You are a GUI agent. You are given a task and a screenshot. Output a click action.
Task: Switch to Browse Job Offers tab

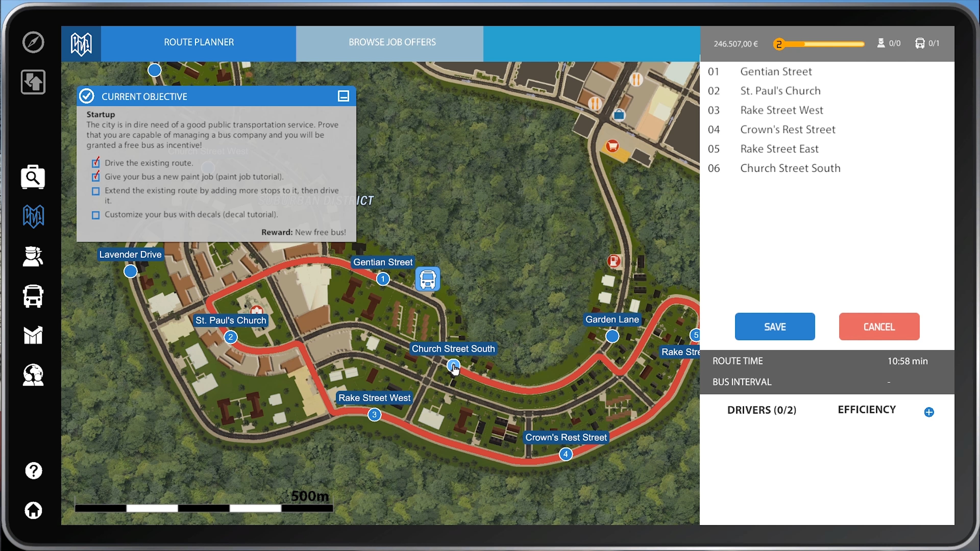point(392,42)
